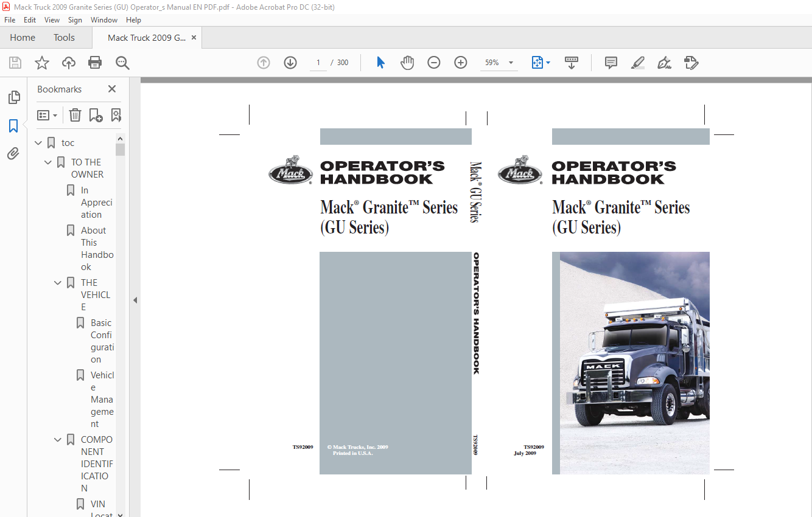The width and height of the screenshot is (812, 517).
Task: Select the Mack Truck 2009 document tab
Action: click(147, 38)
